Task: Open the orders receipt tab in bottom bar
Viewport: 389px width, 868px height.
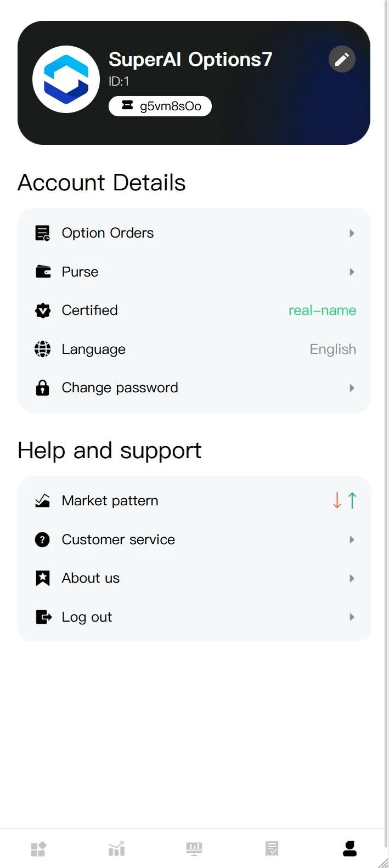Action: (x=272, y=849)
